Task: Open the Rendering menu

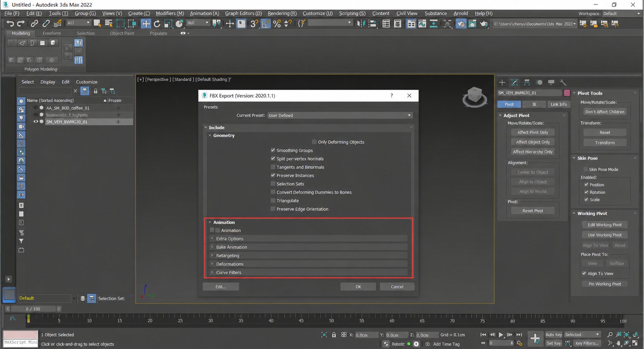Action: click(x=282, y=13)
